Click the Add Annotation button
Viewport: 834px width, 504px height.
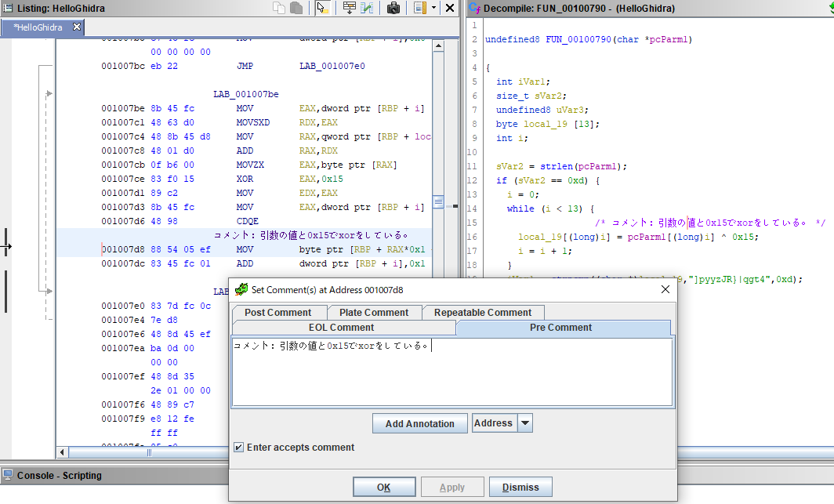419,423
